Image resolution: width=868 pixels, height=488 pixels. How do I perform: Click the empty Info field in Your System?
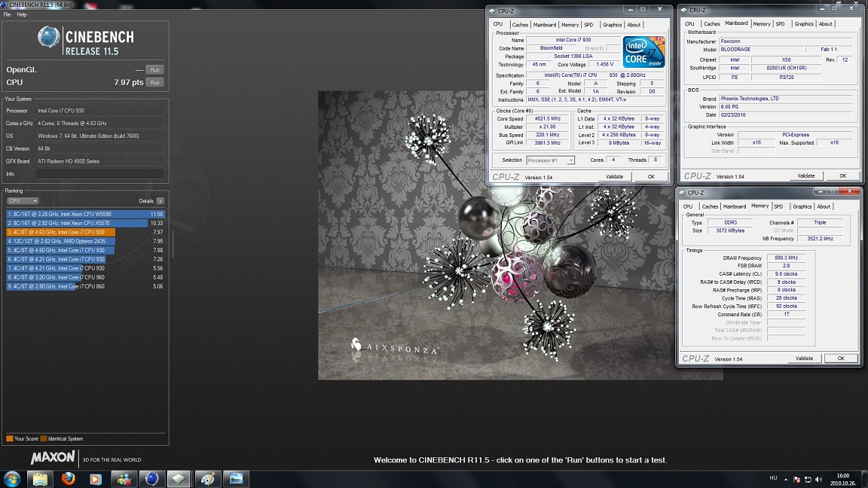[x=99, y=174]
